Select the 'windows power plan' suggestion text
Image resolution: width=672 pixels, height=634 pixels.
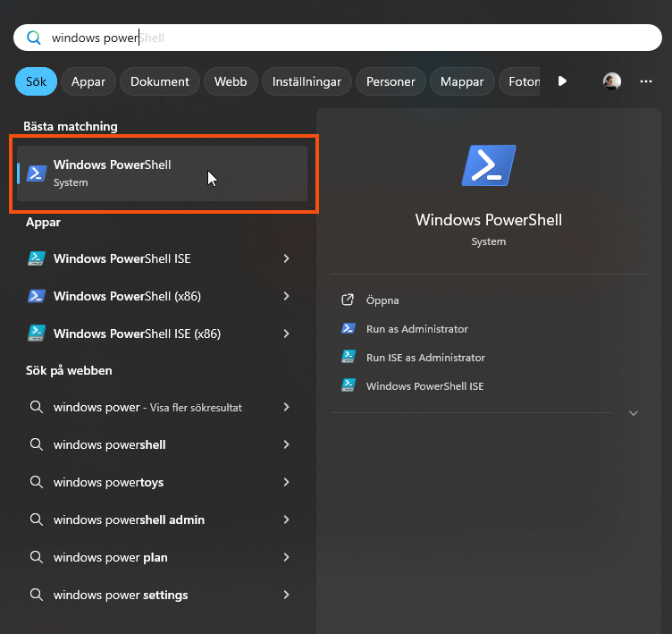click(x=111, y=557)
